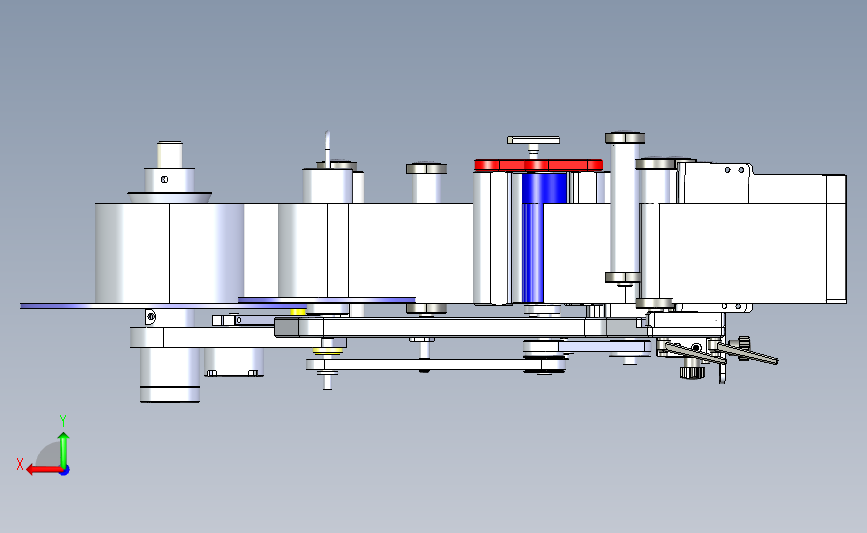Click the red X axis arrow of the triad

pyautogui.click(x=43, y=470)
